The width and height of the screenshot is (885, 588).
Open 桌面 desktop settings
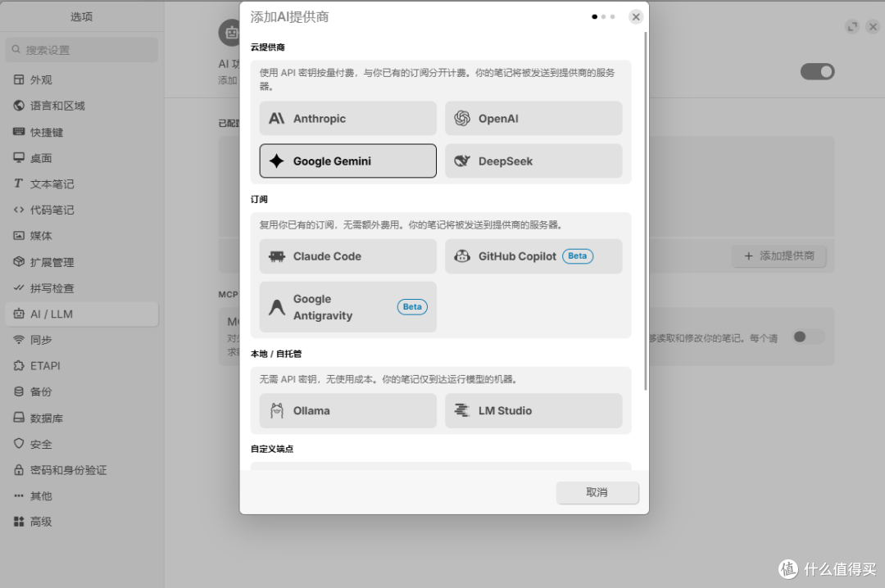[82, 158]
